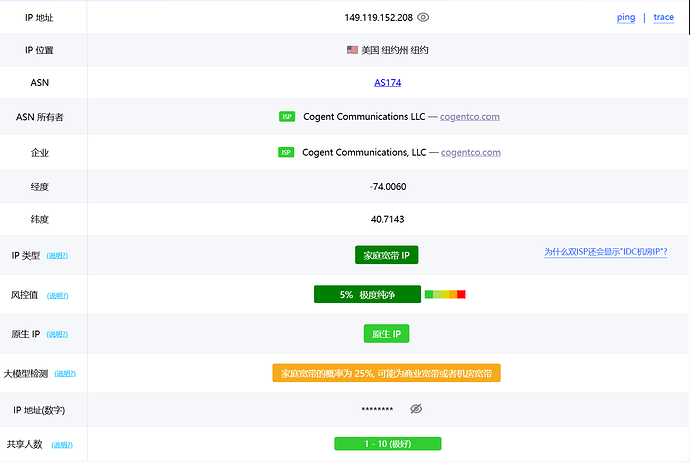Click the IP 地址 row label
This screenshot has height=463, width=690.
[39, 18]
